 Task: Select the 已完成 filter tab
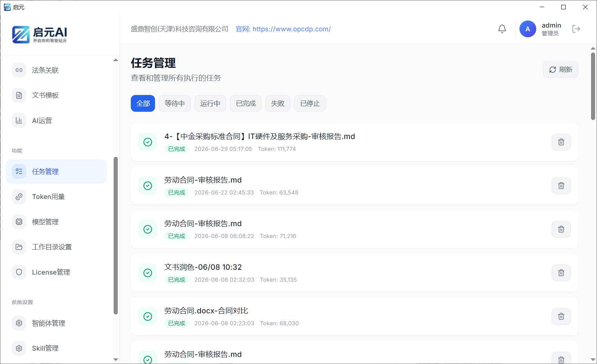[246, 104]
